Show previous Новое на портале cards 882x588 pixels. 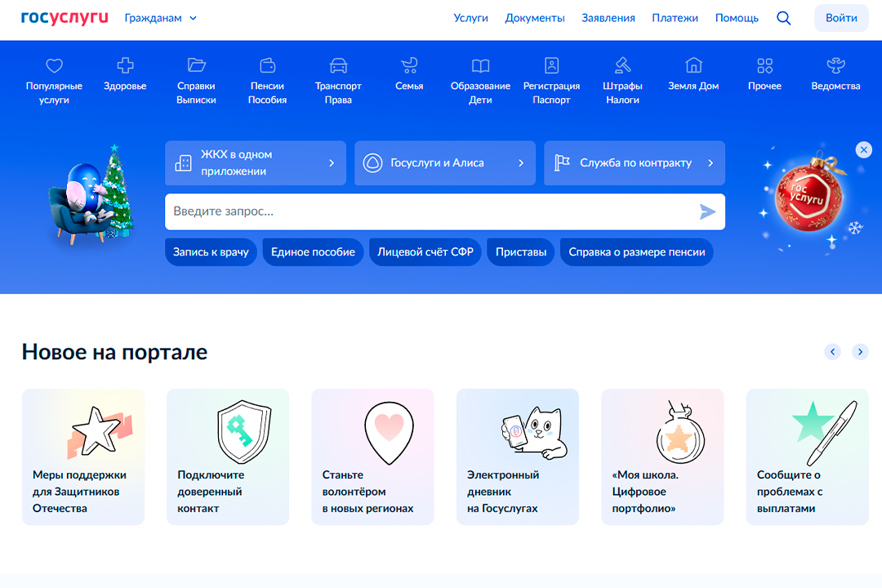coord(832,352)
